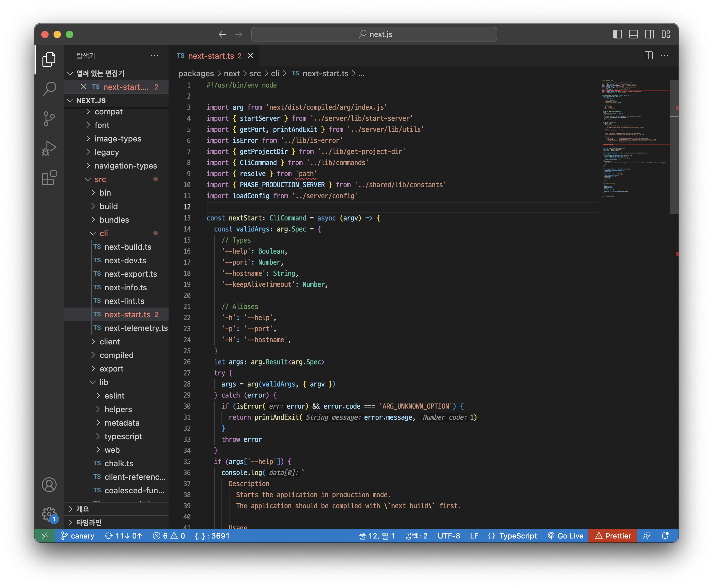Click the editor vertical scrollbar

coord(674,147)
